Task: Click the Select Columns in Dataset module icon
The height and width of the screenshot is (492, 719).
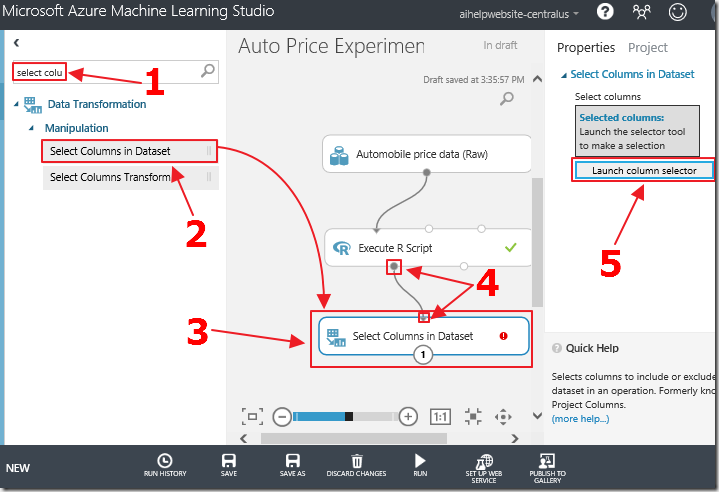Action: (x=336, y=337)
